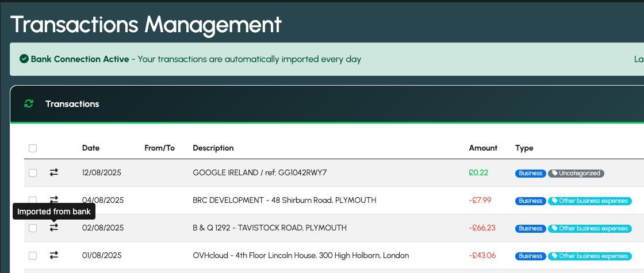Sort by the Date column header
This screenshot has width=644, height=273.
[91, 148]
